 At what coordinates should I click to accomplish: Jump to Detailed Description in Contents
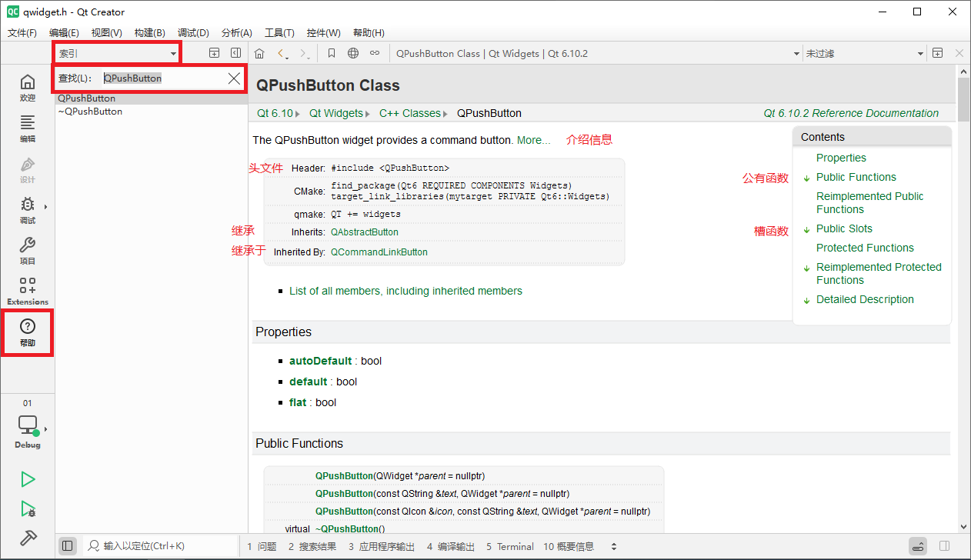865,299
